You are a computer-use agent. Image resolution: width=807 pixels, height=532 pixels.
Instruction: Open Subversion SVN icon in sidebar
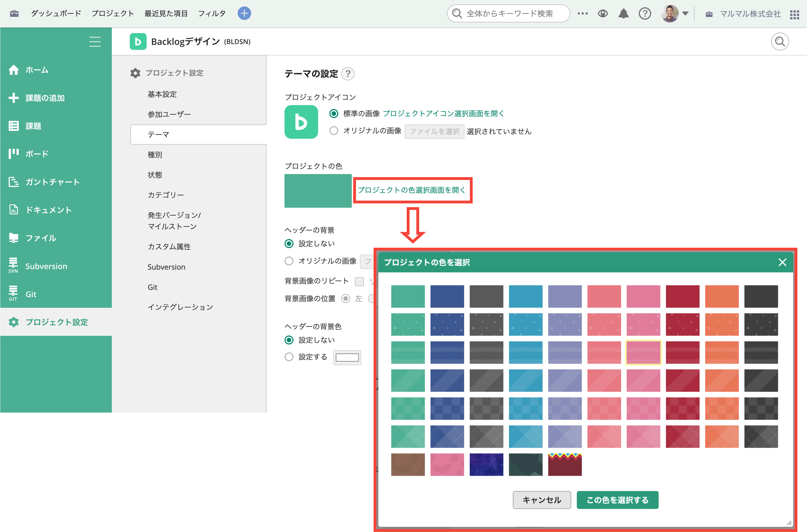(x=13, y=266)
